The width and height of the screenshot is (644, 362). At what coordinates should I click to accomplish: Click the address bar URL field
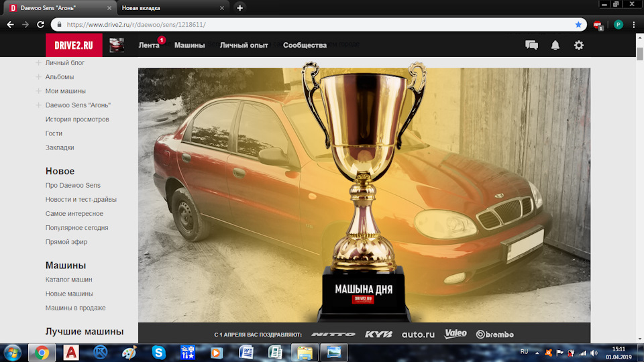(x=318, y=25)
